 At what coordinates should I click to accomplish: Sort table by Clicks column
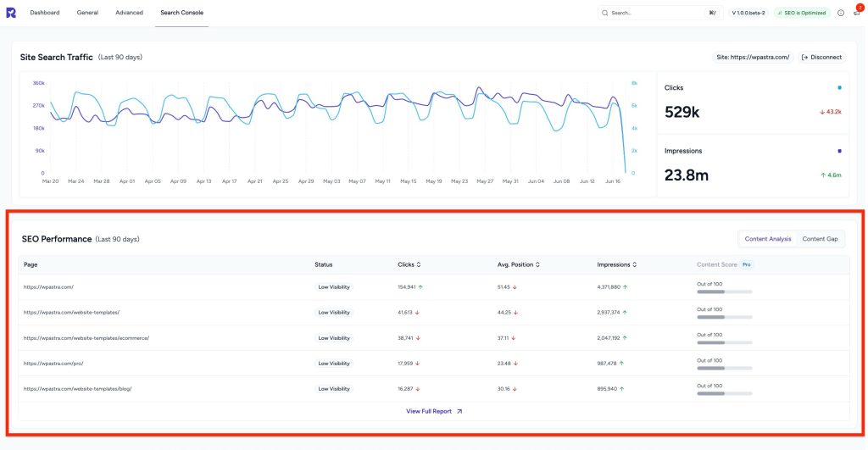[x=409, y=264]
